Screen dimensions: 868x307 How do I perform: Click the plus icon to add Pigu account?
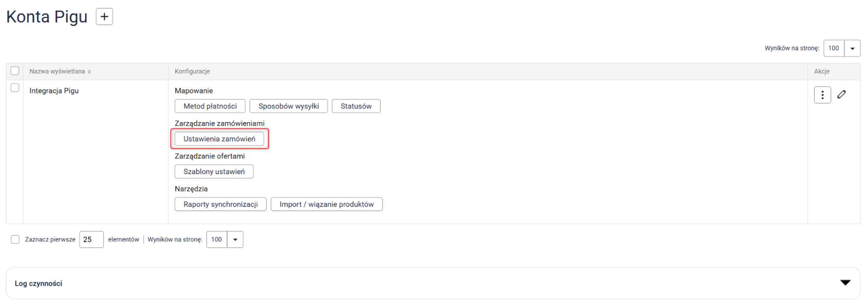104,17
